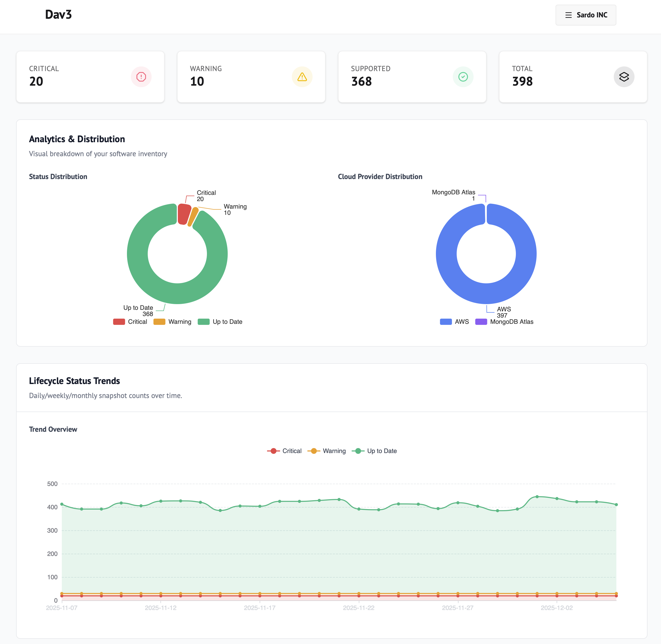This screenshot has height=644, width=661.
Task: Click the Total layers stack icon
Action: [x=624, y=77]
